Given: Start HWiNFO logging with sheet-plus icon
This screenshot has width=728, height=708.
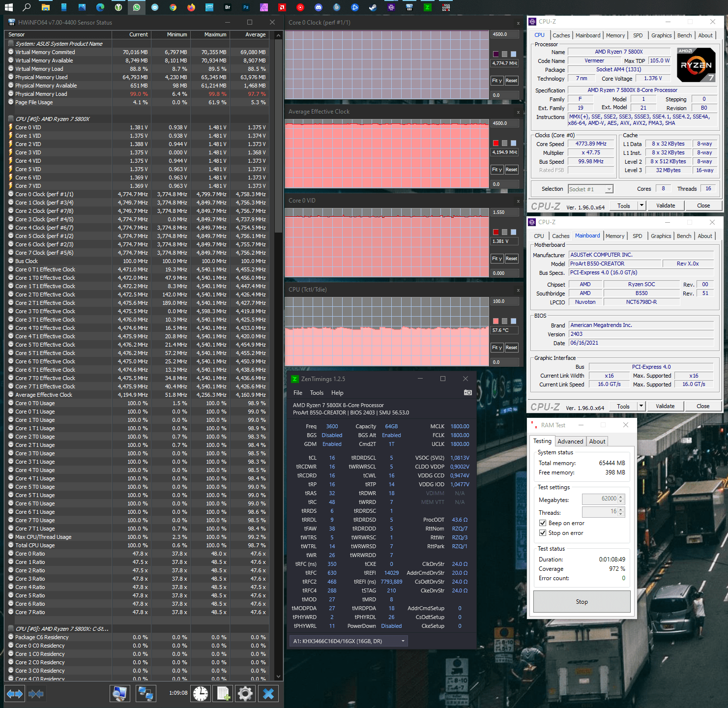Looking at the screenshot, I should tap(224, 693).
